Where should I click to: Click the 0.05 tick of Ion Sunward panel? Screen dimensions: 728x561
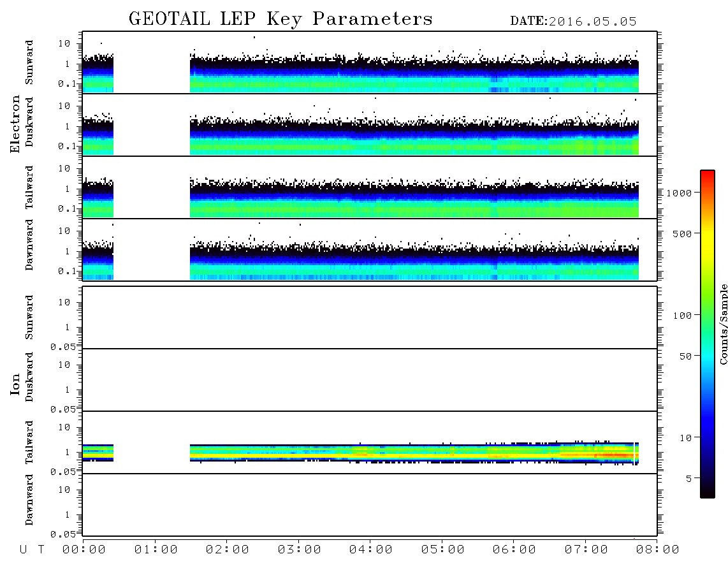pyautogui.click(x=62, y=347)
